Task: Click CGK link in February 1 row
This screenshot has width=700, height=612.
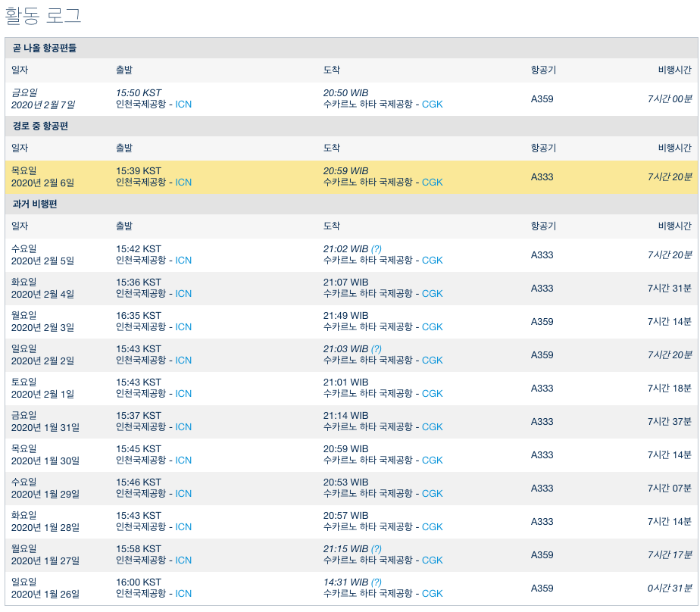Action: [432, 394]
